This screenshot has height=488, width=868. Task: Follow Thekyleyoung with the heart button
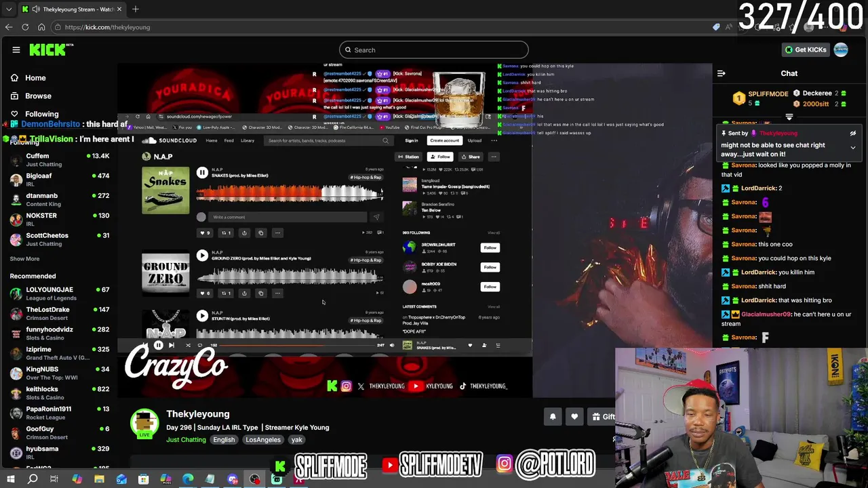574,417
